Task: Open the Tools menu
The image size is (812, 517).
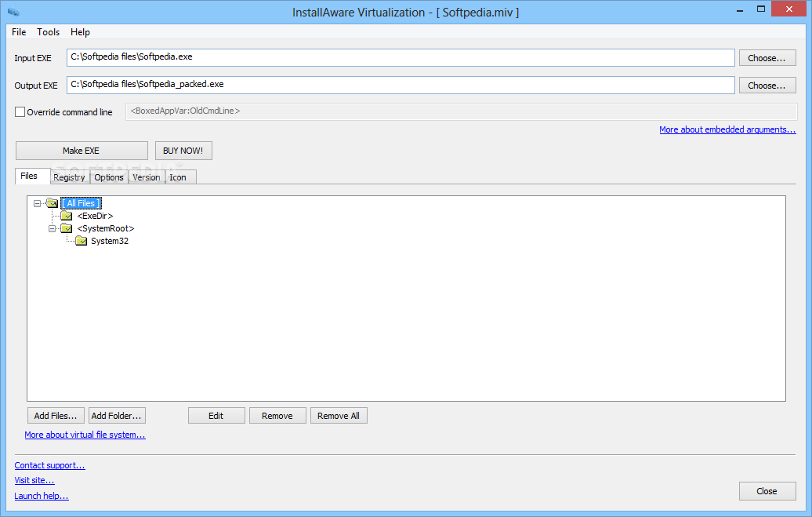Action: coord(48,31)
